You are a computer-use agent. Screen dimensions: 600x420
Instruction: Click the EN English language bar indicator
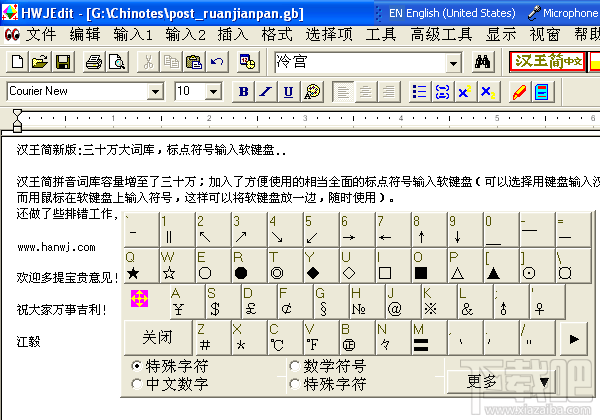[452, 13]
